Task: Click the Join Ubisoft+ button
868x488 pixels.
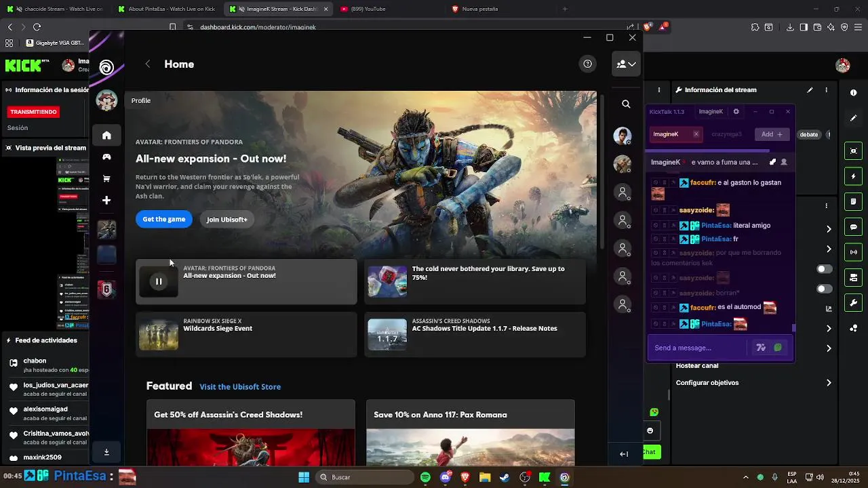Action: (227, 219)
